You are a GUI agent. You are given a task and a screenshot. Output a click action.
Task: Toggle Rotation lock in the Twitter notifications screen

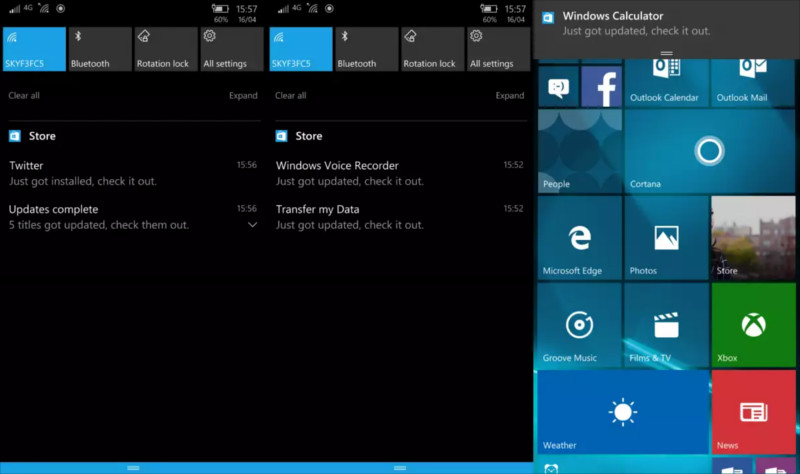point(166,49)
